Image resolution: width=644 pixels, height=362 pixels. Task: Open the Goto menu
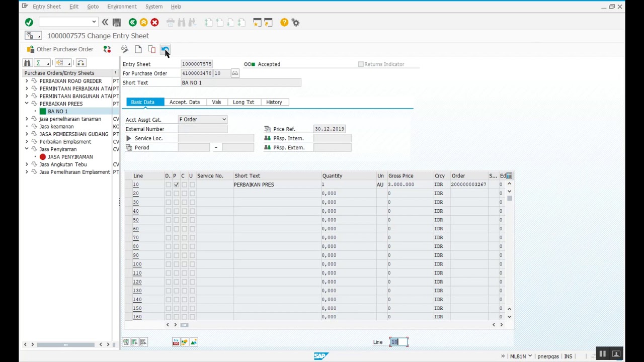tap(93, 7)
